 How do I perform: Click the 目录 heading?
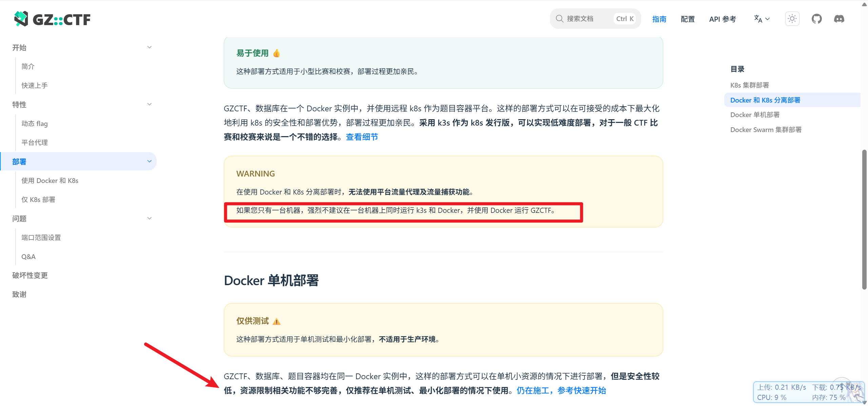click(737, 69)
